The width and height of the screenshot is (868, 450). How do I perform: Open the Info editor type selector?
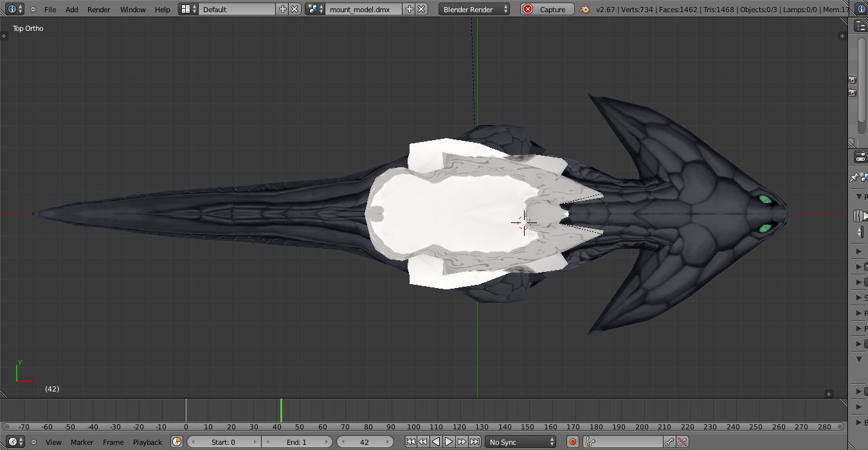15,9
